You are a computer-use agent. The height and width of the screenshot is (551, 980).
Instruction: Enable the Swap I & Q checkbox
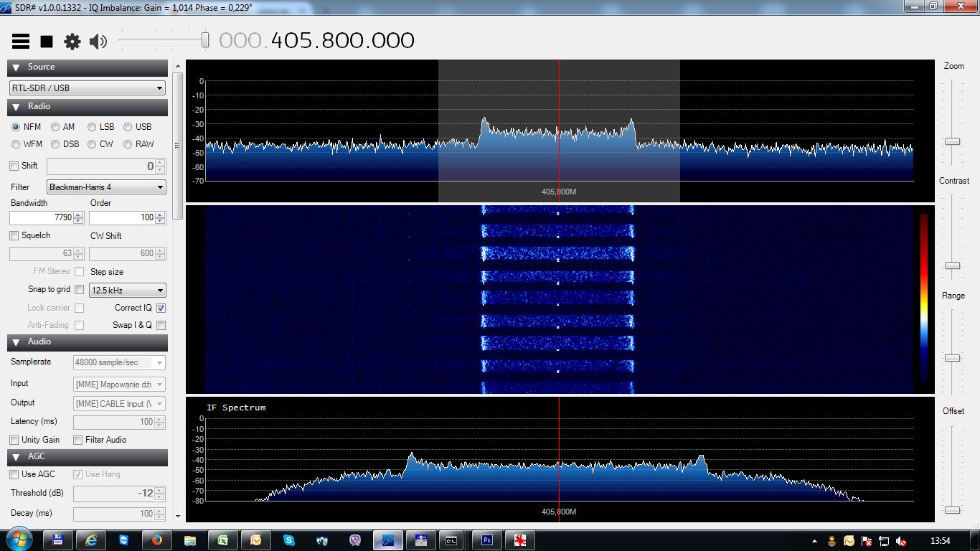[161, 326]
